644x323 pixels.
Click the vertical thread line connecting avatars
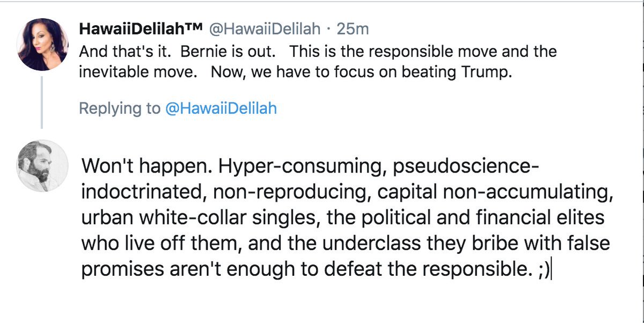42,103
